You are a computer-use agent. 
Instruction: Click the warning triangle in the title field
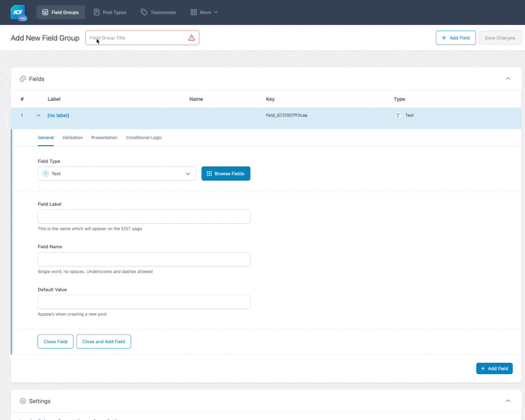point(191,37)
